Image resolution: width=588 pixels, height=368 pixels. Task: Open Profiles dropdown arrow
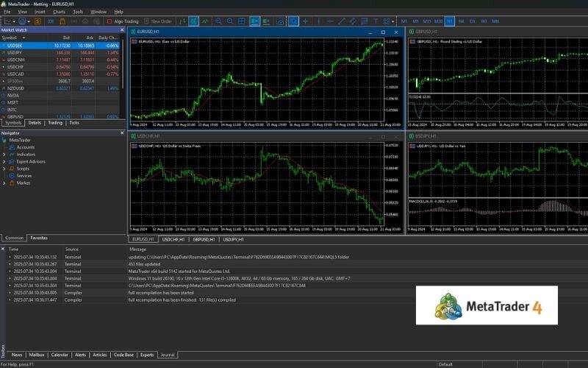29,22
